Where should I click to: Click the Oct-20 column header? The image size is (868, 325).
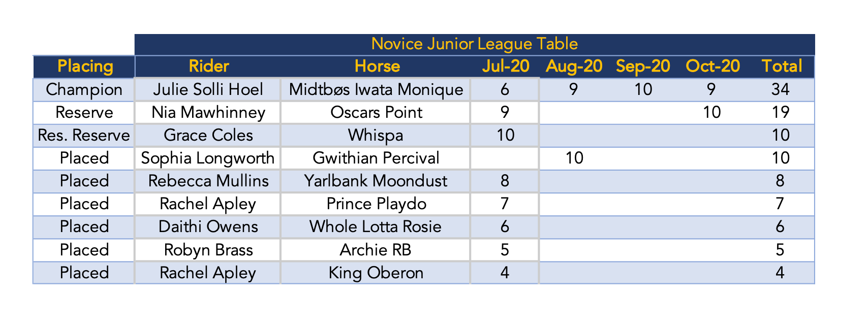(712, 67)
